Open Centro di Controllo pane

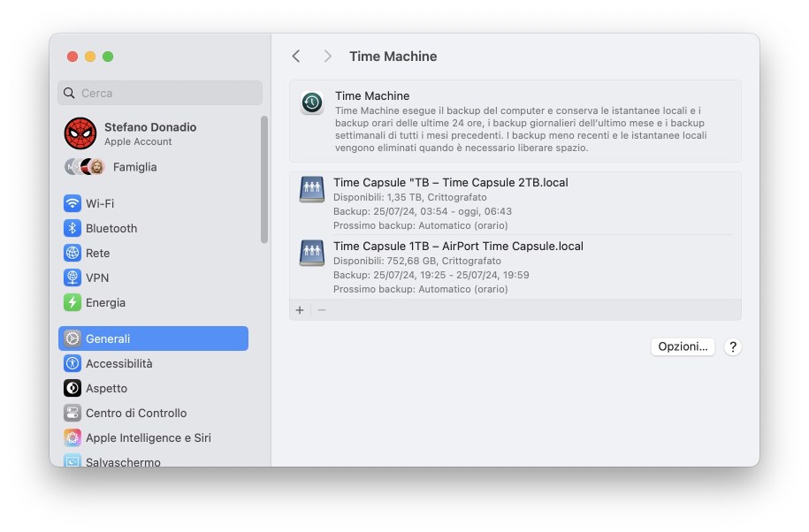click(x=153, y=413)
